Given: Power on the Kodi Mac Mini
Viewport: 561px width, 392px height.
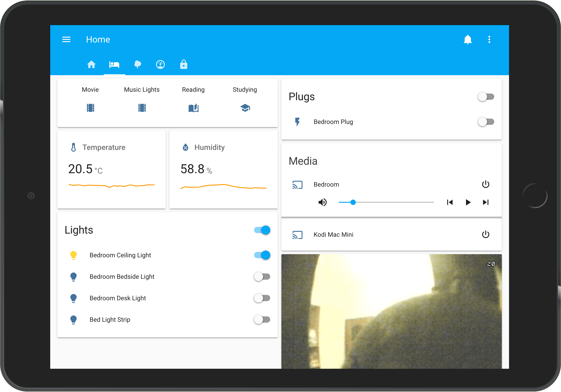Looking at the screenshot, I should (x=485, y=234).
